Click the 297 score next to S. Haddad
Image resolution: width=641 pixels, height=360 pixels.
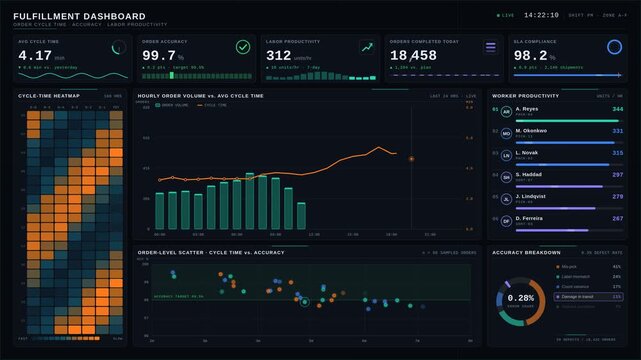(x=618, y=175)
